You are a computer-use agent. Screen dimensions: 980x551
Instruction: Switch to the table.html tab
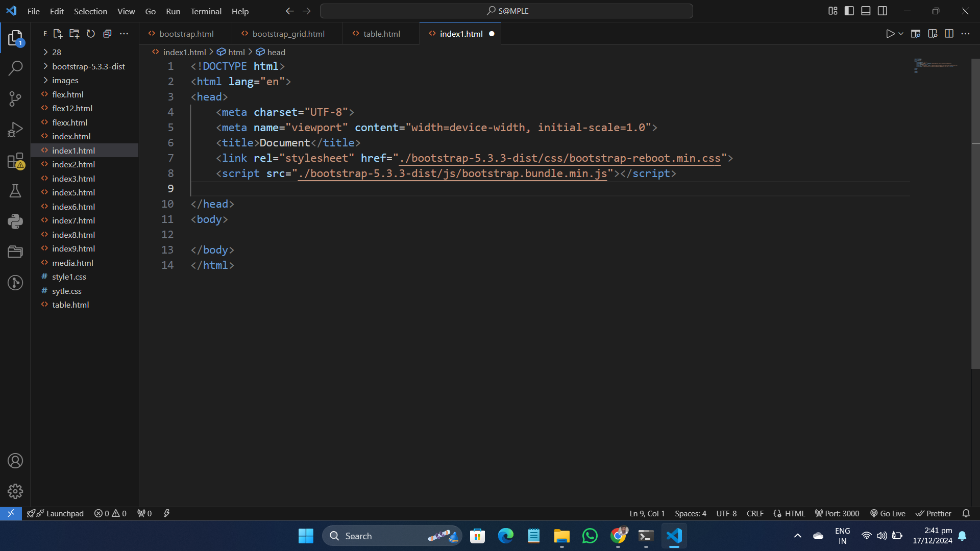pos(381,34)
